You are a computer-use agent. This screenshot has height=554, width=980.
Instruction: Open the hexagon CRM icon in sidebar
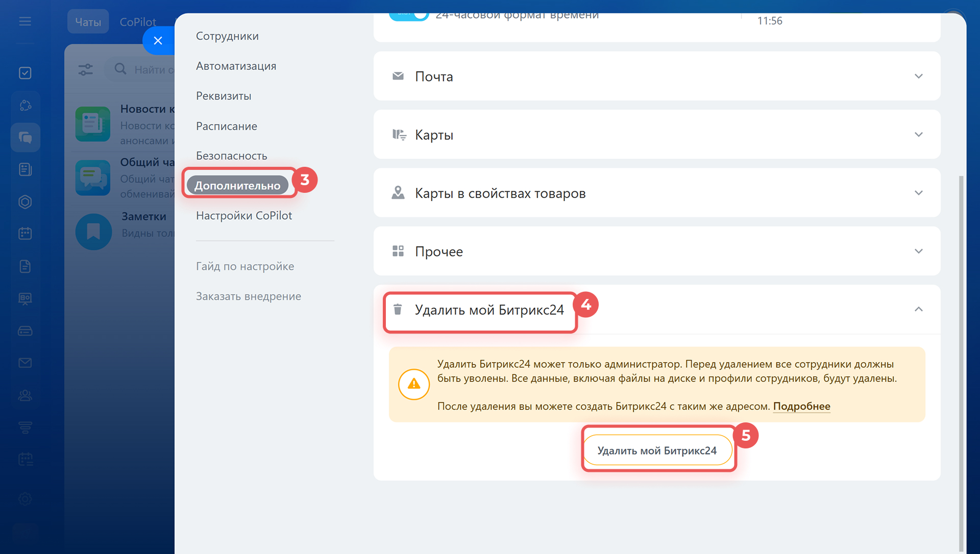tap(25, 202)
